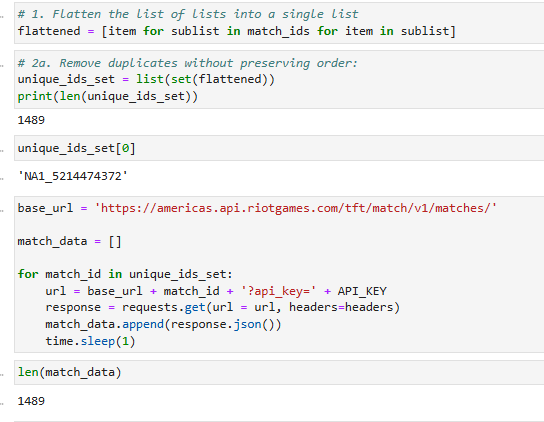Click the base_url assignment line

pyautogui.click(x=257, y=208)
